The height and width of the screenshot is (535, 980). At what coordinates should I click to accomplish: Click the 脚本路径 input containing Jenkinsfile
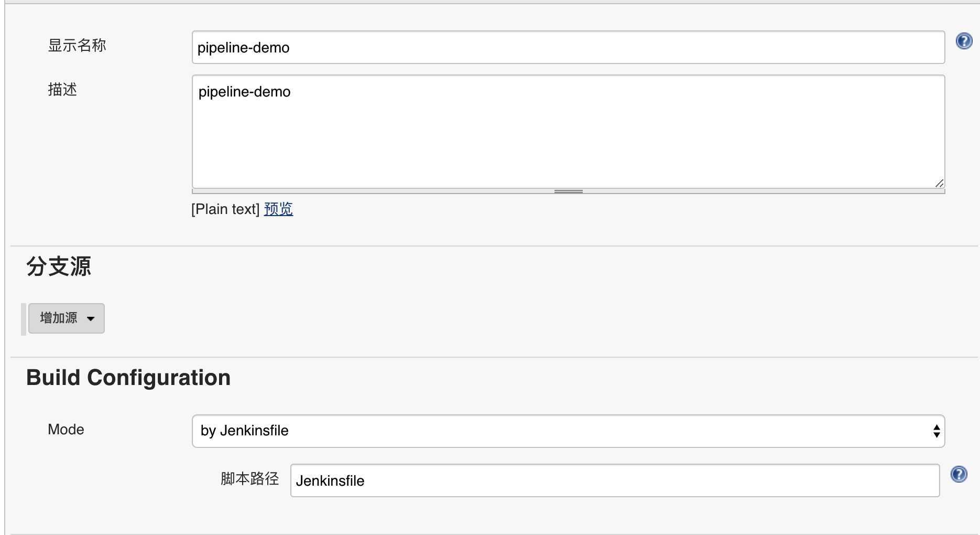[614, 480]
